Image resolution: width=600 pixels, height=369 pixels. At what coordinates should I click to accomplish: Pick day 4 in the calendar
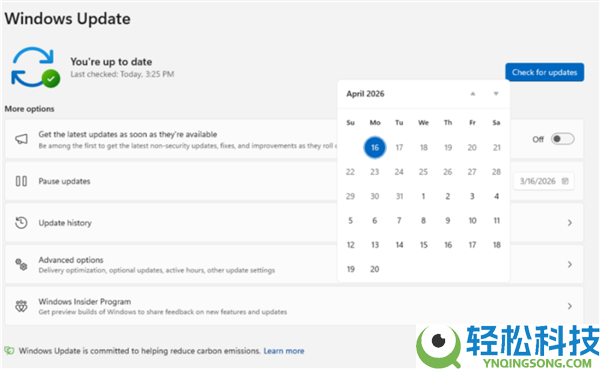click(x=496, y=196)
